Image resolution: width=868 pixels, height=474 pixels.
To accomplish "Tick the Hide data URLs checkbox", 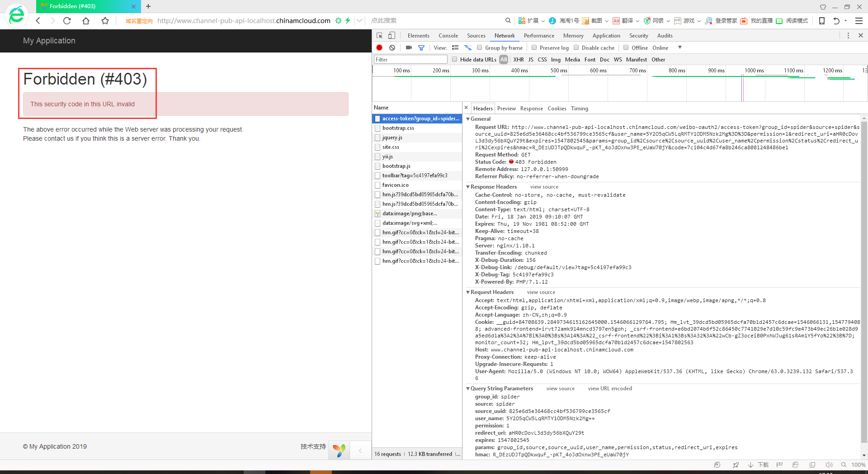I will click(x=454, y=59).
